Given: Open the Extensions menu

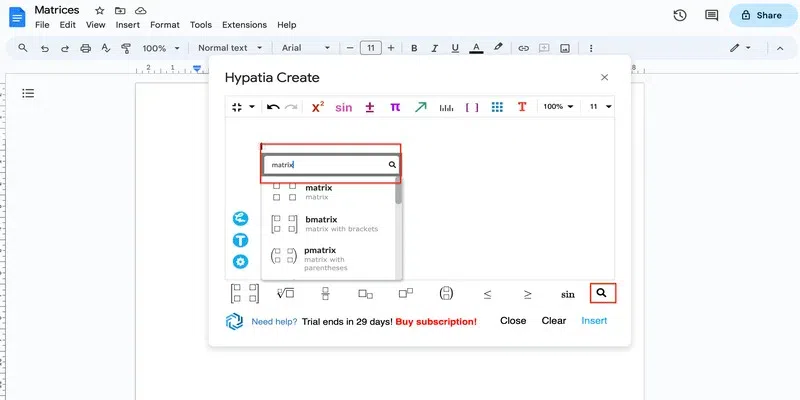Looking at the screenshot, I should pyautogui.click(x=244, y=25).
